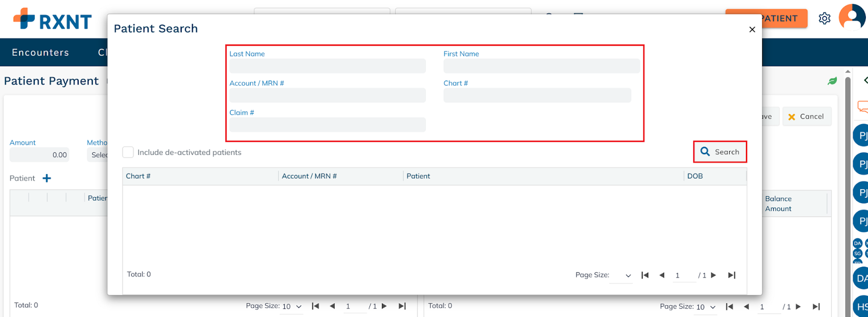Viewport: 868px width, 317px height.
Task: Click the RXNT logo
Action: click(x=53, y=20)
